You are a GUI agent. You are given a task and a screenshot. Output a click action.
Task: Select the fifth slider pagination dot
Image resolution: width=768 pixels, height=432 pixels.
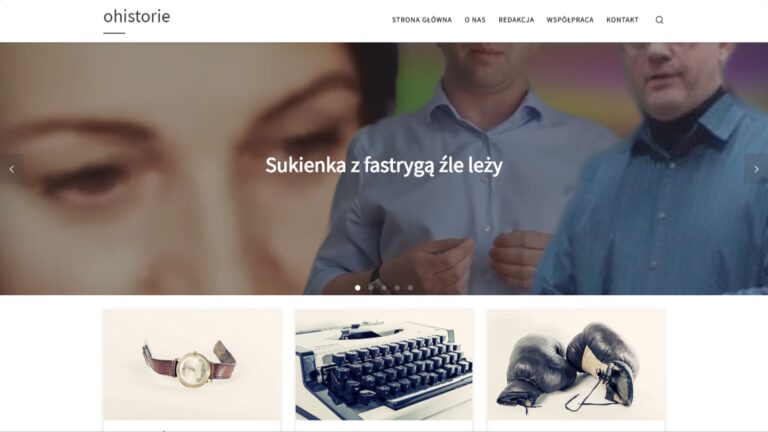tap(410, 288)
